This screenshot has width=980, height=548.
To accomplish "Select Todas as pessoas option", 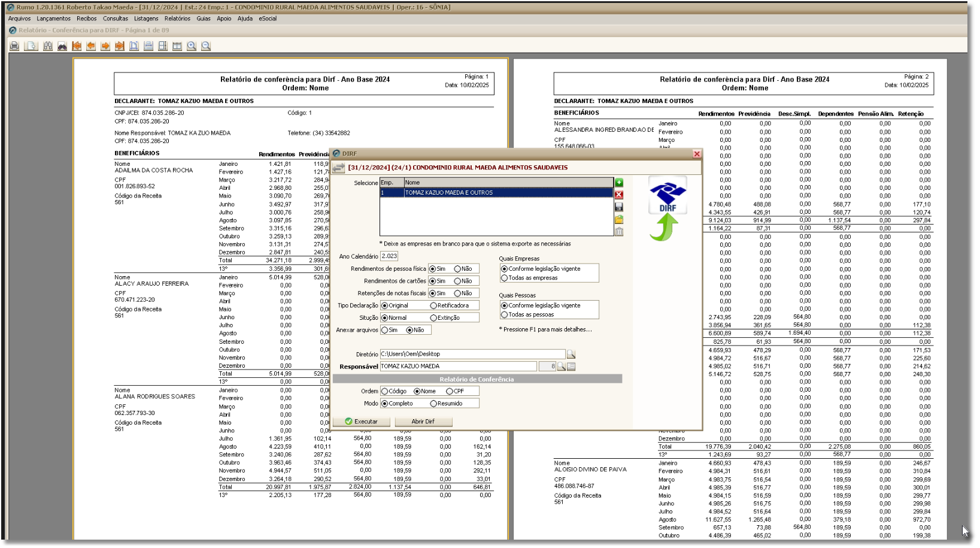I will (527, 314).
